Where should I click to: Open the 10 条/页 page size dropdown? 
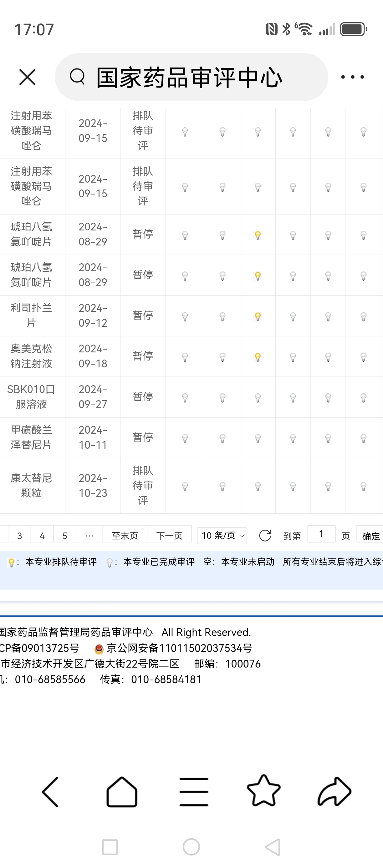pyautogui.click(x=222, y=535)
